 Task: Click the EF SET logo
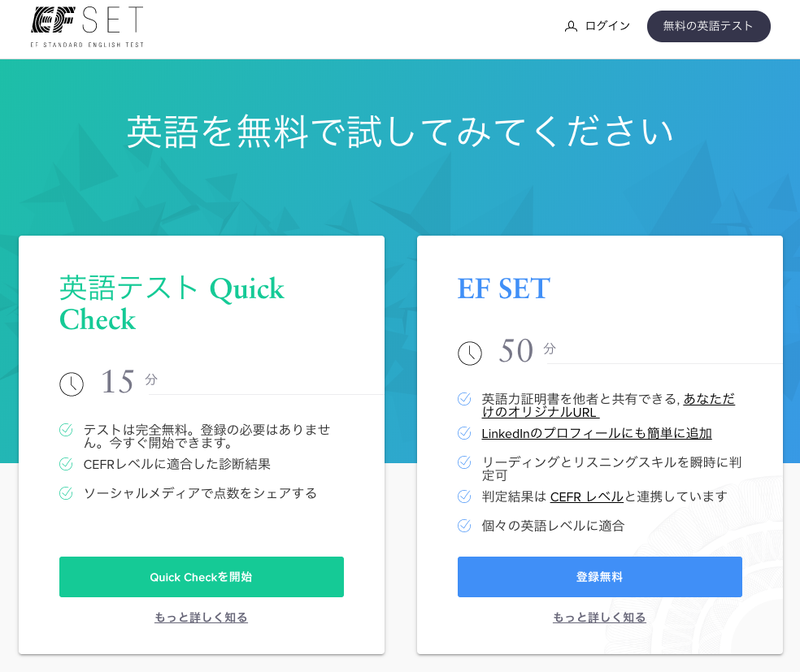[87, 27]
